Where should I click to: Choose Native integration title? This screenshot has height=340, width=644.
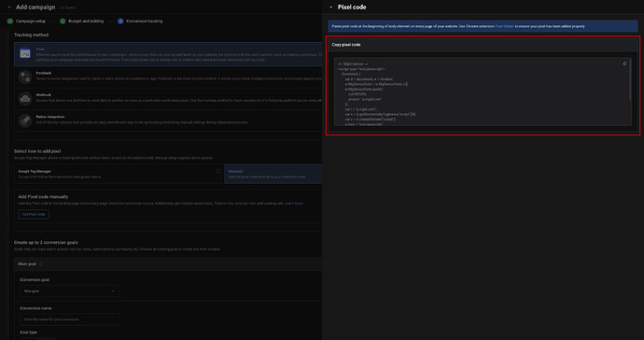(x=50, y=117)
